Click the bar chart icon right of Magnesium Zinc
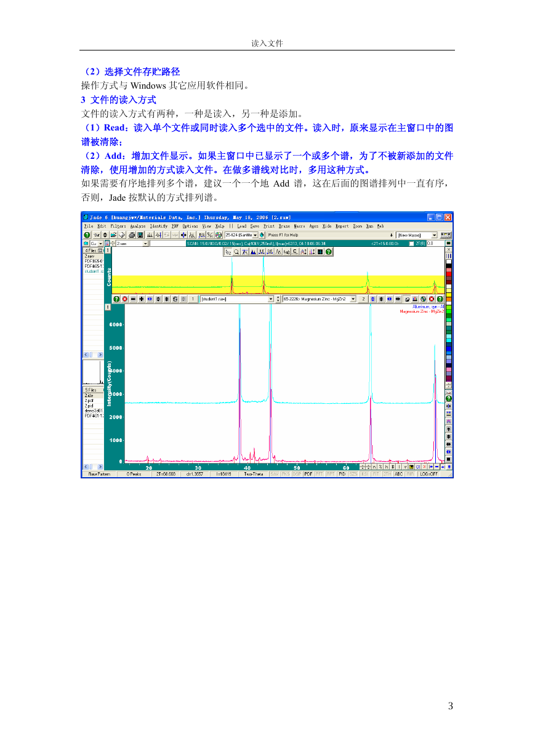 [415, 299]
